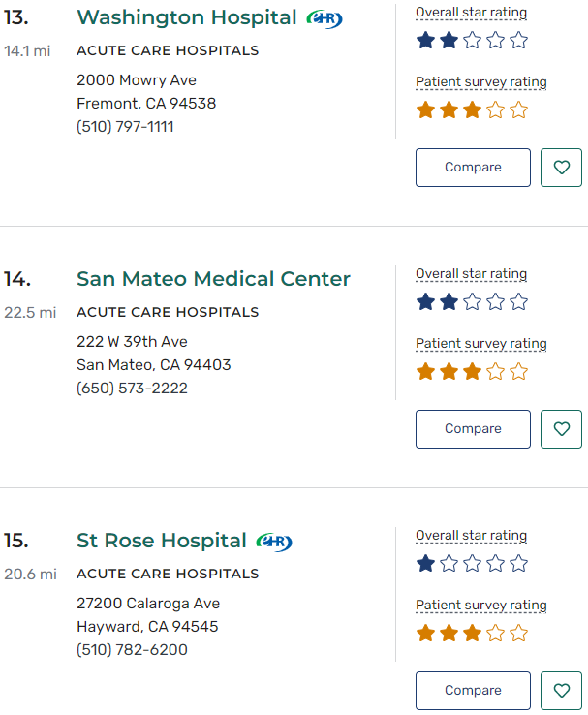Click Overall star rating label for St Rose
Viewport: 588px width, 715px height.
pos(471,536)
